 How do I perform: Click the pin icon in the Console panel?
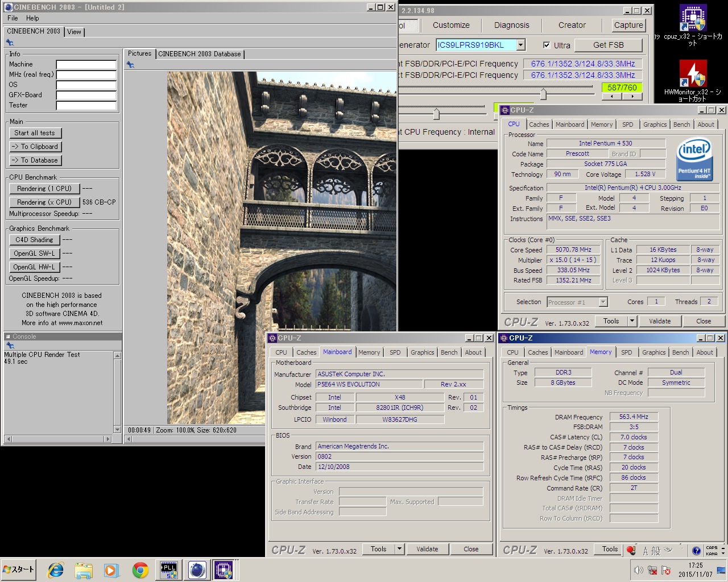(10, 346)
